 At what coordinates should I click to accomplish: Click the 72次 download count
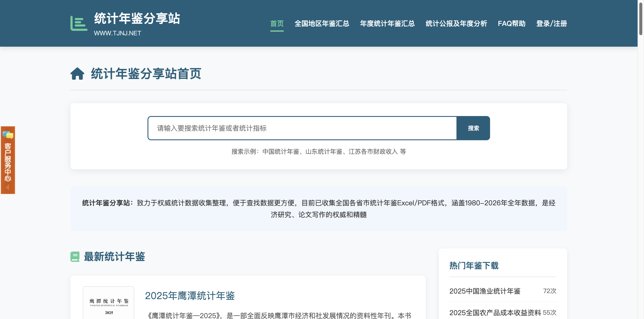click(550, 291)
